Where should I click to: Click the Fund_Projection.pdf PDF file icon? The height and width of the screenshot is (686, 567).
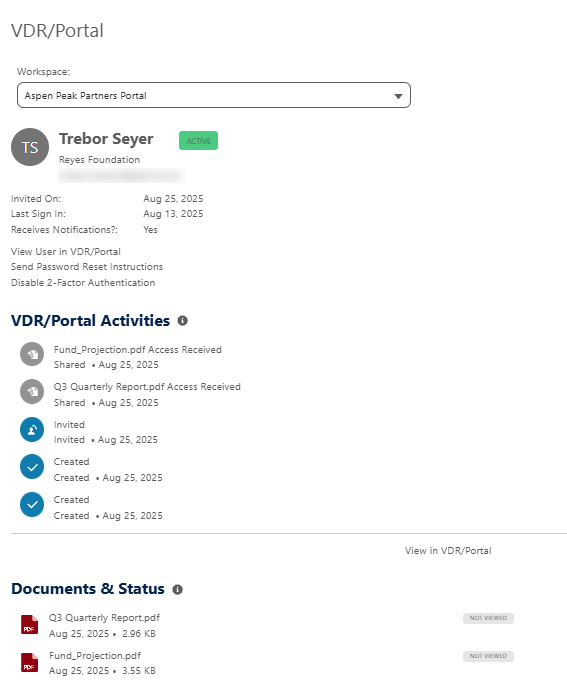coord(30,662)
